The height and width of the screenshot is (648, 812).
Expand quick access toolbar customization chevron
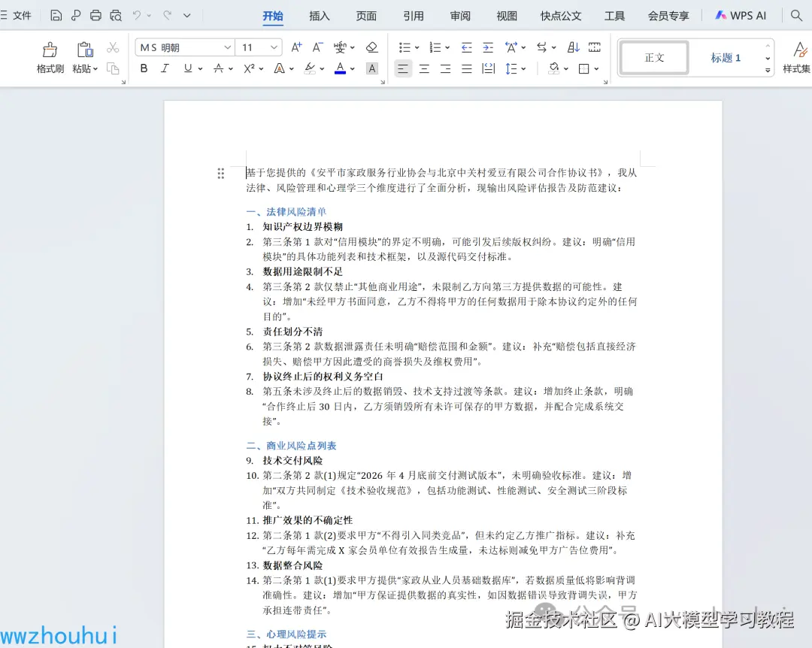coord(187,16)
